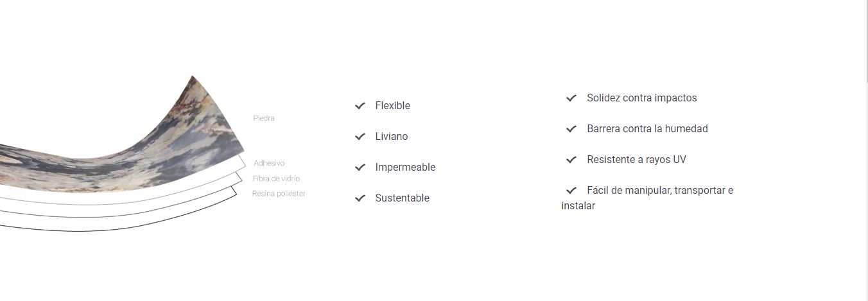Click the Piedra layer label
The width and height of the screenshot is (868, 301).
pos(264,118)
